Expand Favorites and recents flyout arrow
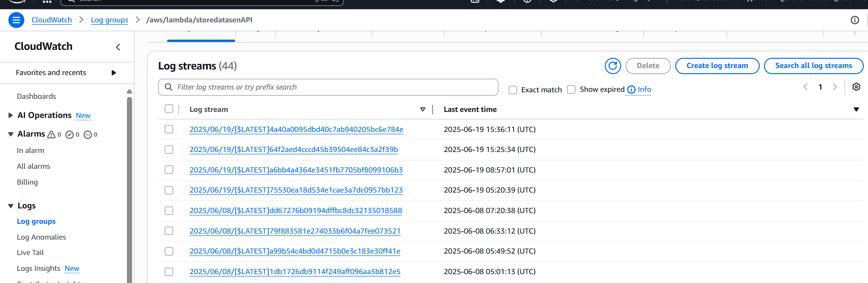The height and width of the screenshot is (283, 868). coord(113,73)
